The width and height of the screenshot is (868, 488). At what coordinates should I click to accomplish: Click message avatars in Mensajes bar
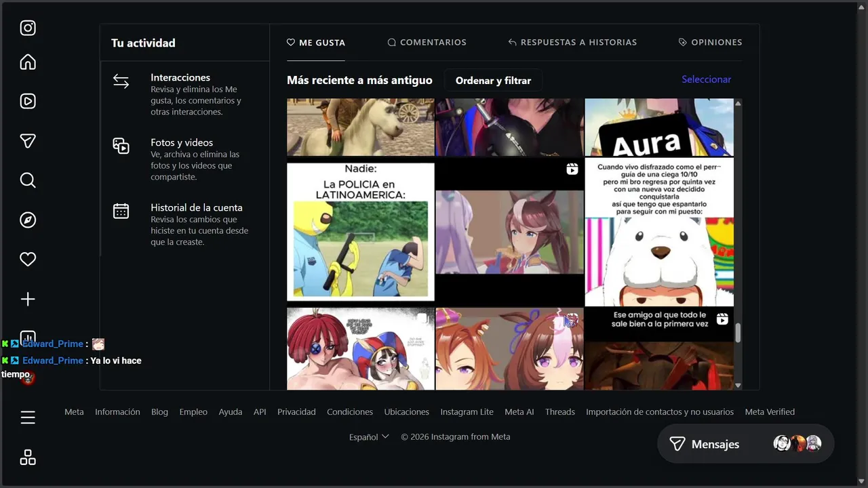797,444
